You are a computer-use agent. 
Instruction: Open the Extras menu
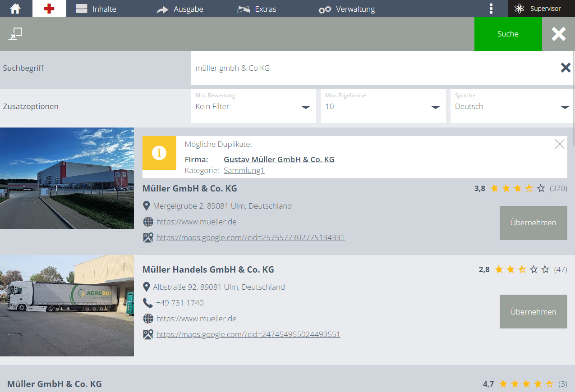[x=257, y=9]
